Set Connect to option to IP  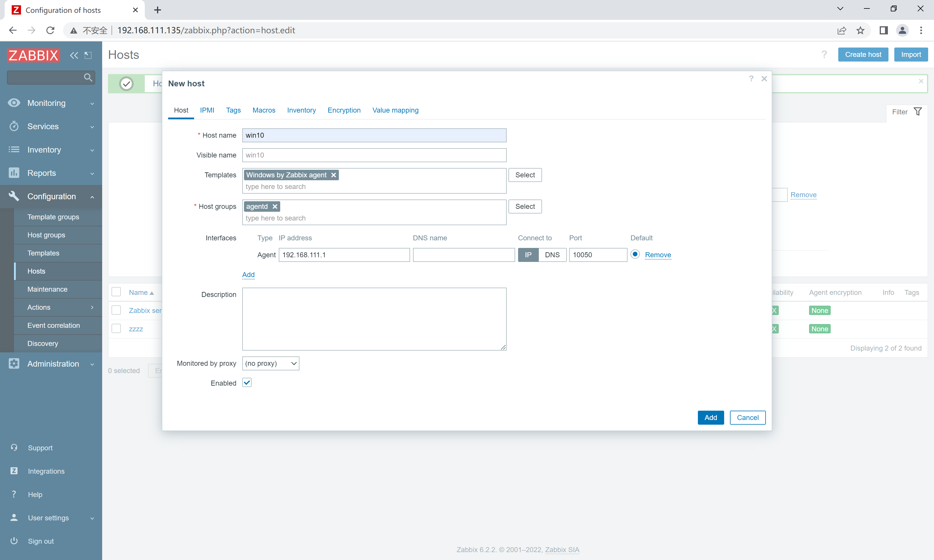point(528,255)
